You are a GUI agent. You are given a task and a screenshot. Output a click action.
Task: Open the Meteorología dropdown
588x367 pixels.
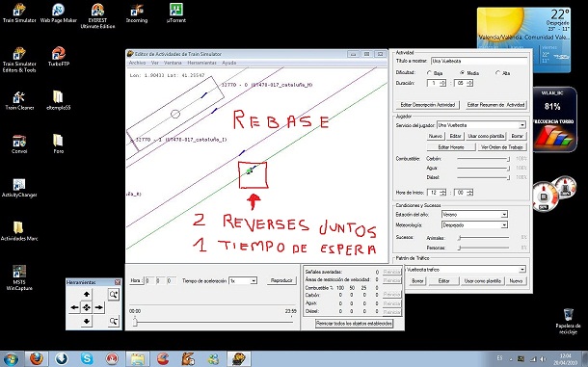point(504,225)
